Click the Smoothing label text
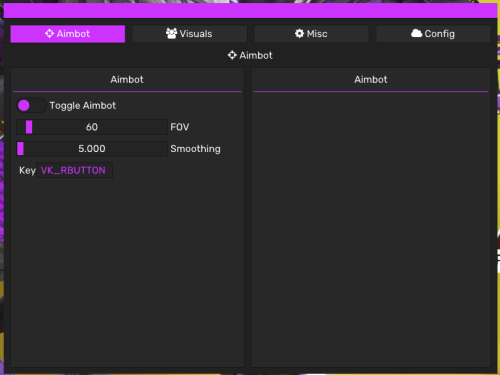This screenshot has height=375, width=500. 195,149
